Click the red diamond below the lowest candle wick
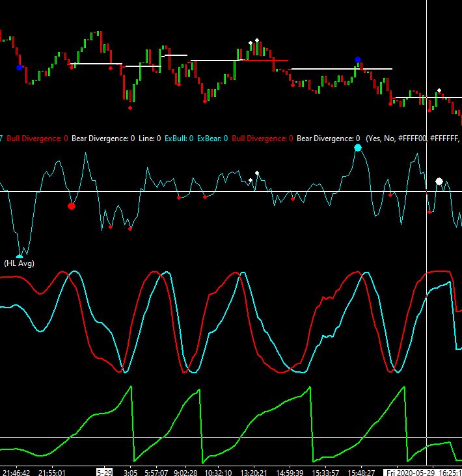 pyautogui.click(x=130, y=108)
